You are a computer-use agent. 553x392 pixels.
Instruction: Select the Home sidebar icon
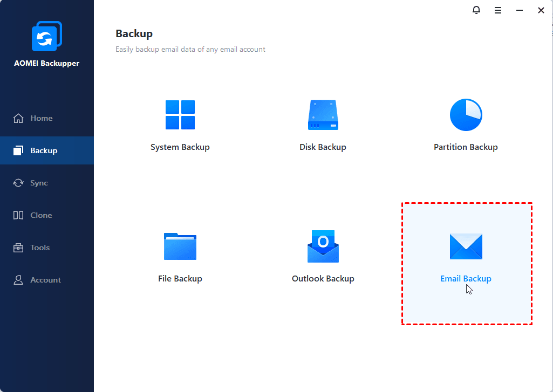[x=18, y=118]
